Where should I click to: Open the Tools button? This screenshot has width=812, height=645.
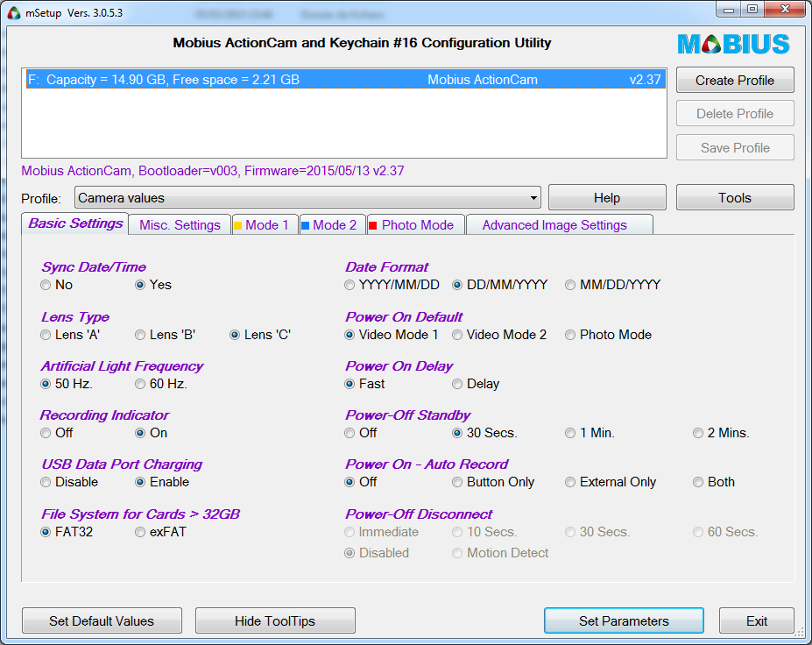[735, 198]
